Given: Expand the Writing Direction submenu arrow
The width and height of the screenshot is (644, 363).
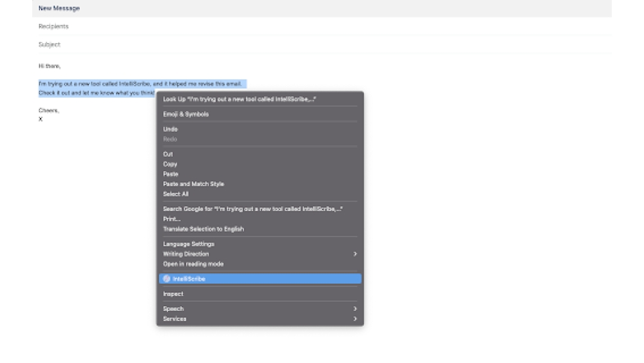Looking at the screenshot, I should click(355, 254).
